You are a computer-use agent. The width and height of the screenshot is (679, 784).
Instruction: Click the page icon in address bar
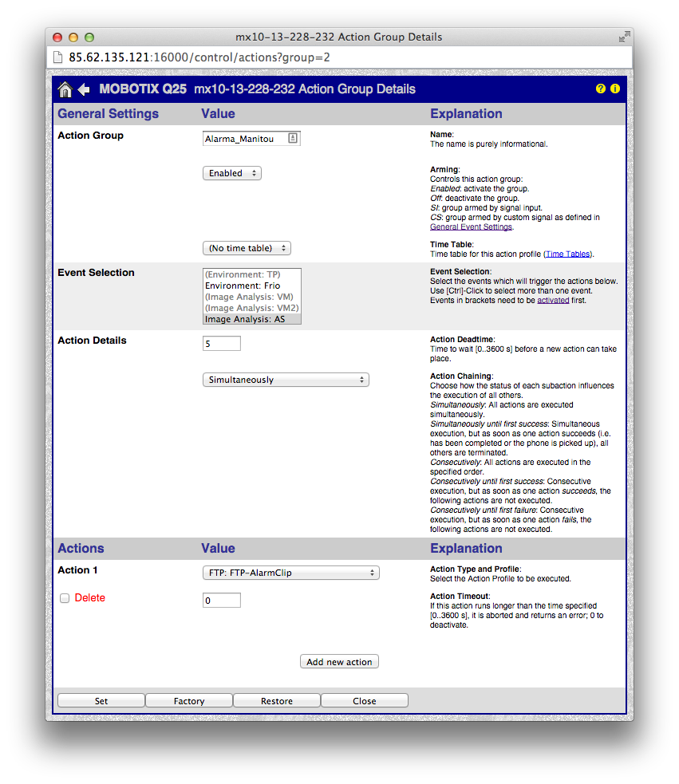click(57, 57)
